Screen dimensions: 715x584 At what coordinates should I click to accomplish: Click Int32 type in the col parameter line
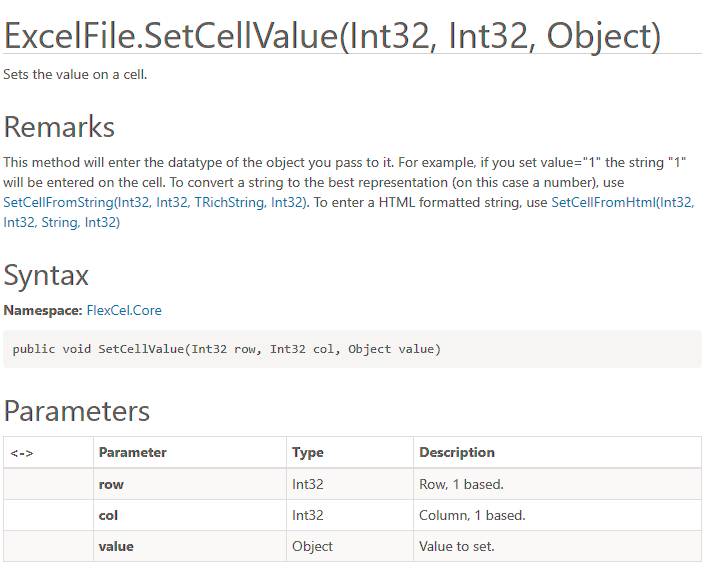pyautogui.click(x=308, y=515)
